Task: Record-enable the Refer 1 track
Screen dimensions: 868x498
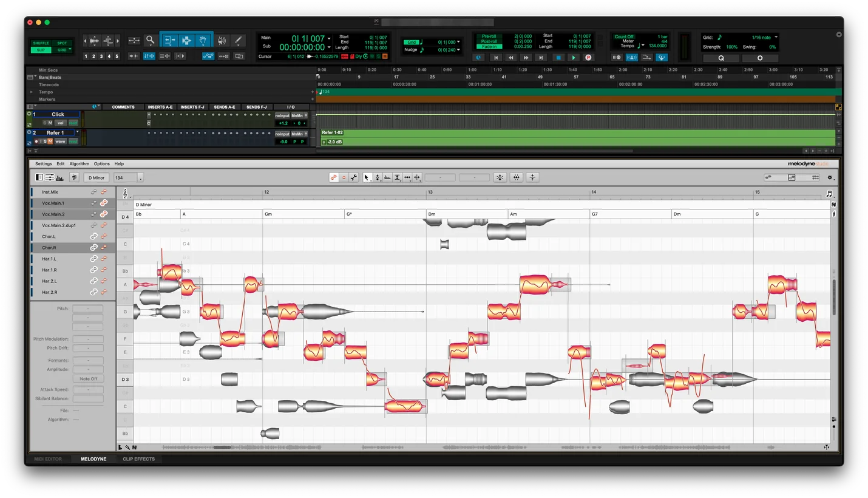Action: 36,142
